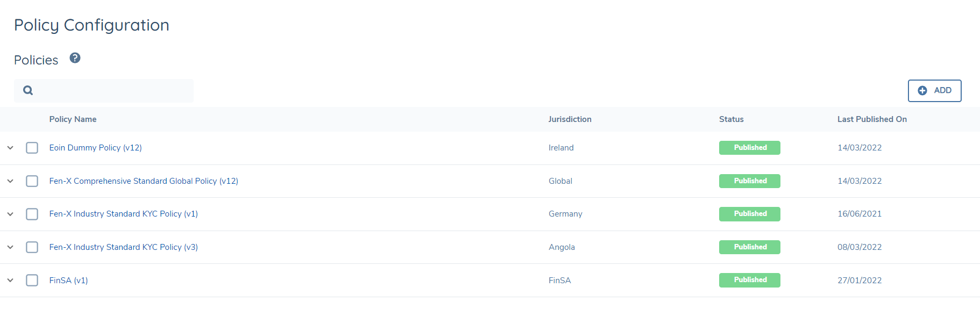
Task: Click the Policies help question mark icon
Action: point(75,58)
